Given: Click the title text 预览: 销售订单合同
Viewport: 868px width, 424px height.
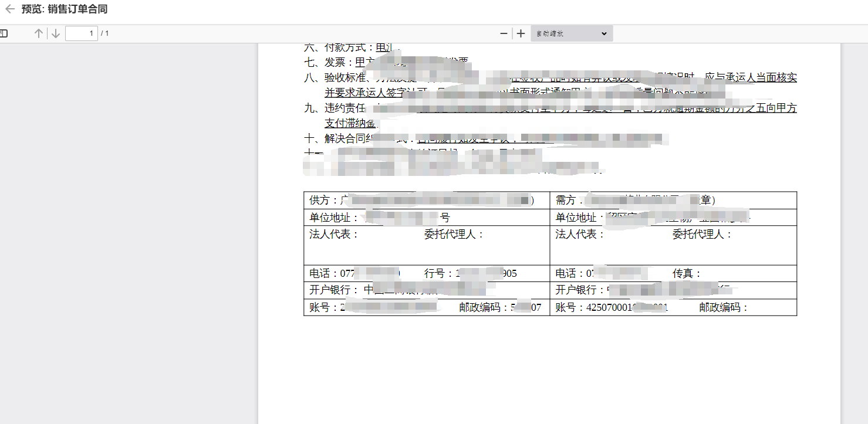Looking at the screenshot, I should click(x=65, y=9).
